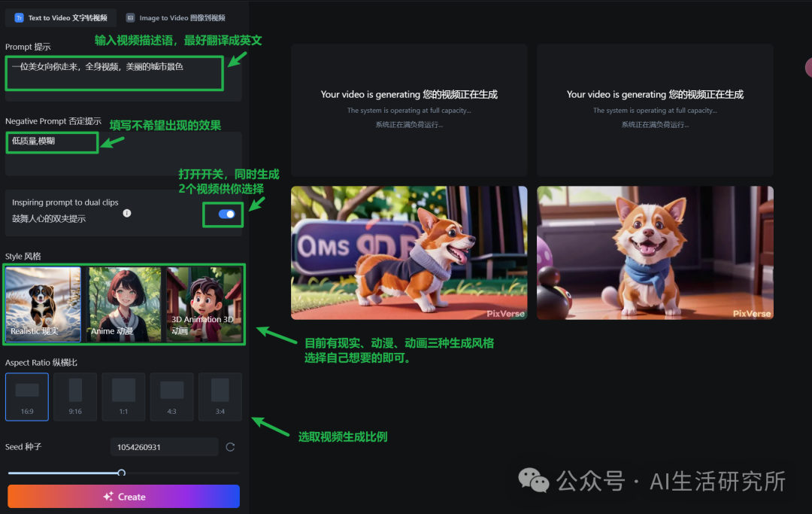The height and width of the screenshot is (514, 812).
Task: Click the seed refresh icon
Action: (231, 446)
